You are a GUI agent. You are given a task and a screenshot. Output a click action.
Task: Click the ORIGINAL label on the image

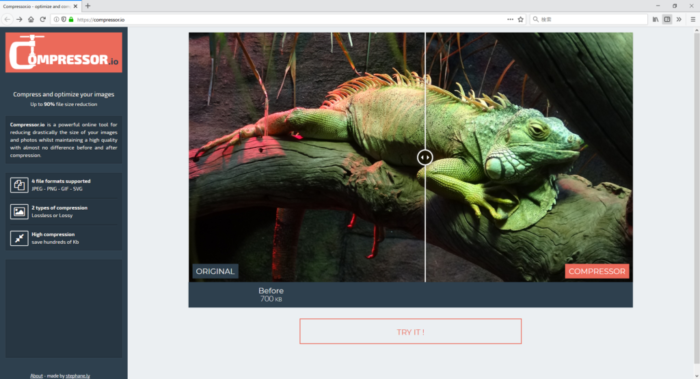[215, 271]
